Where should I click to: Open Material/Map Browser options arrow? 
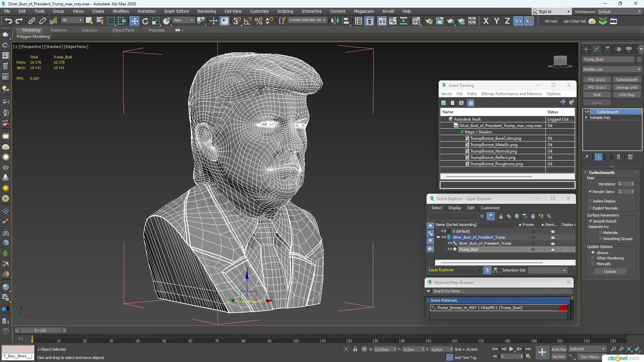(x=429, y=291)
